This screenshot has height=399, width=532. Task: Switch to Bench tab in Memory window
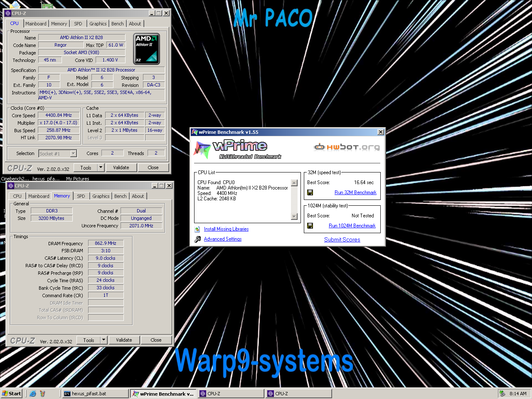pos(121,196)
